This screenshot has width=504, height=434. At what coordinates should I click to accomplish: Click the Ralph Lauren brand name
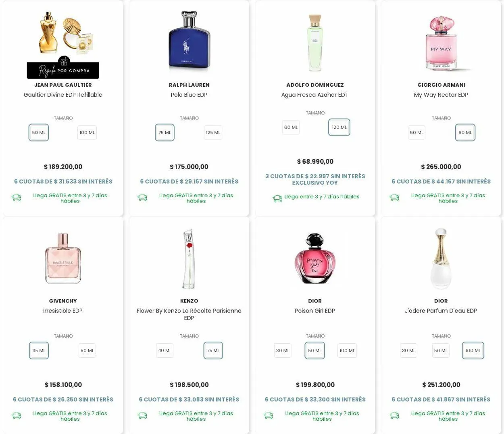point(189,85)
